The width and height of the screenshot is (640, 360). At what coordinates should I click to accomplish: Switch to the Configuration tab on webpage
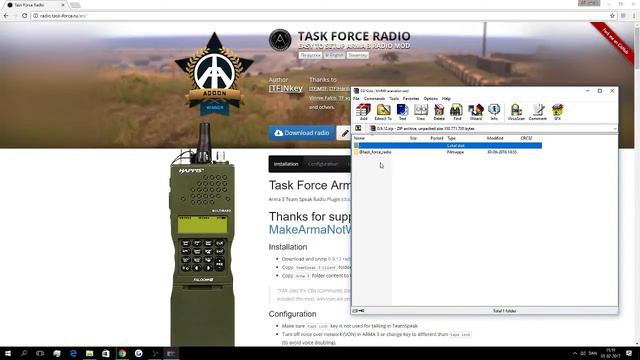[323, 164]
